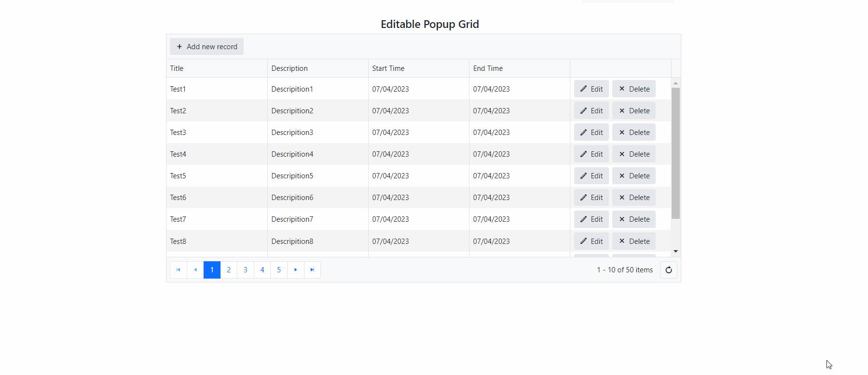Switch to page 4
868x375 pixels.
(262, 270)
